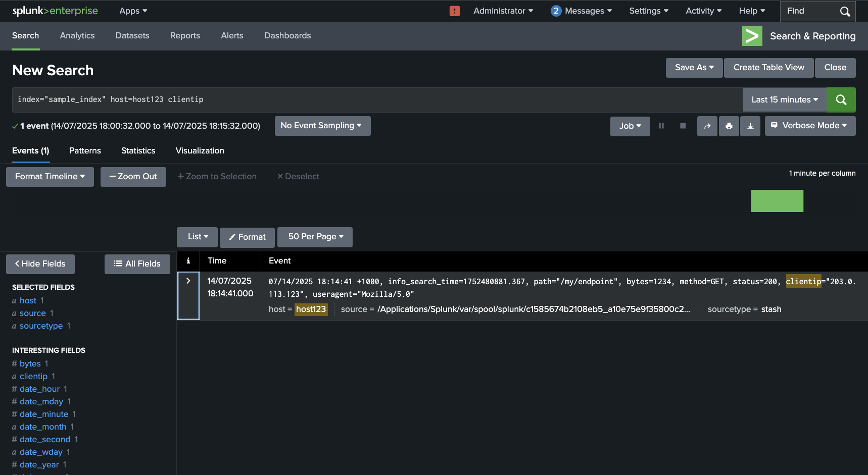868x475 pixels.
Task: Click the export download icon
Action: tap(750, 126)
